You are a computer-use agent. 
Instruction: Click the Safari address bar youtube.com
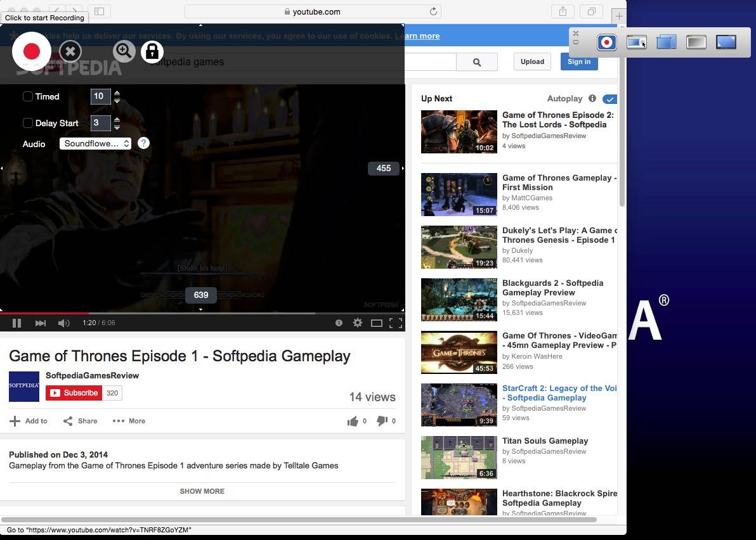[313, 11]
